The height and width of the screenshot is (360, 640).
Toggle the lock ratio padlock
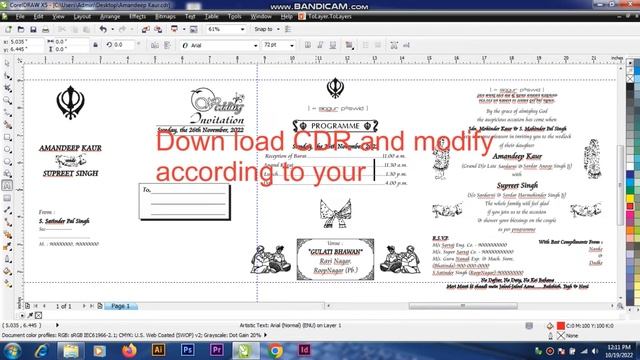tap(95, 45)
